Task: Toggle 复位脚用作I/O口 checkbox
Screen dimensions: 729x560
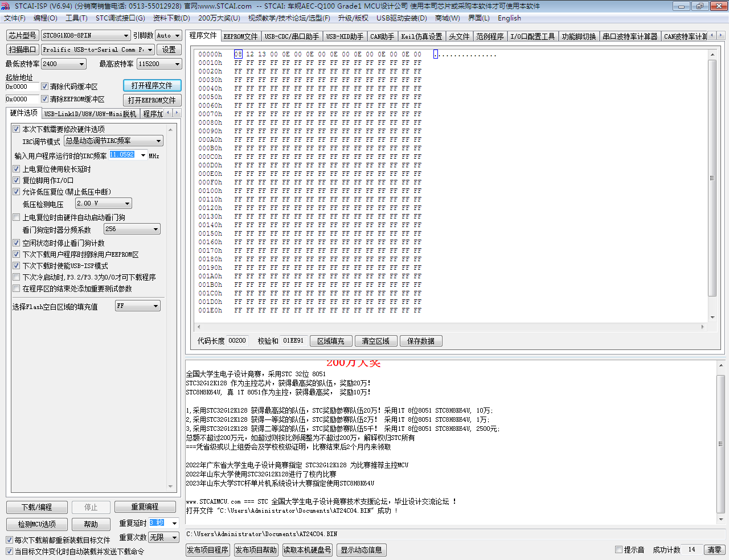Action: click(x=17, y=180)
